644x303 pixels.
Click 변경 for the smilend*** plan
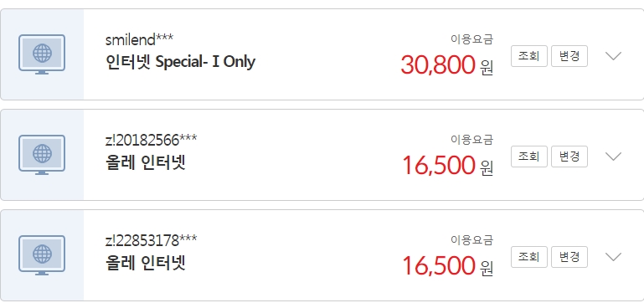569,56
